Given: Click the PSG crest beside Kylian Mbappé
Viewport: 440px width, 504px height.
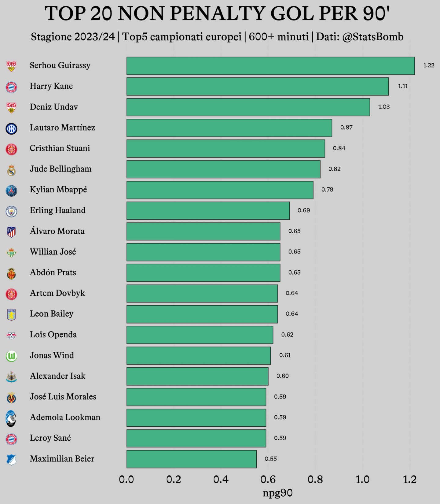Looking at the screenshot, I should click(11, 191).
